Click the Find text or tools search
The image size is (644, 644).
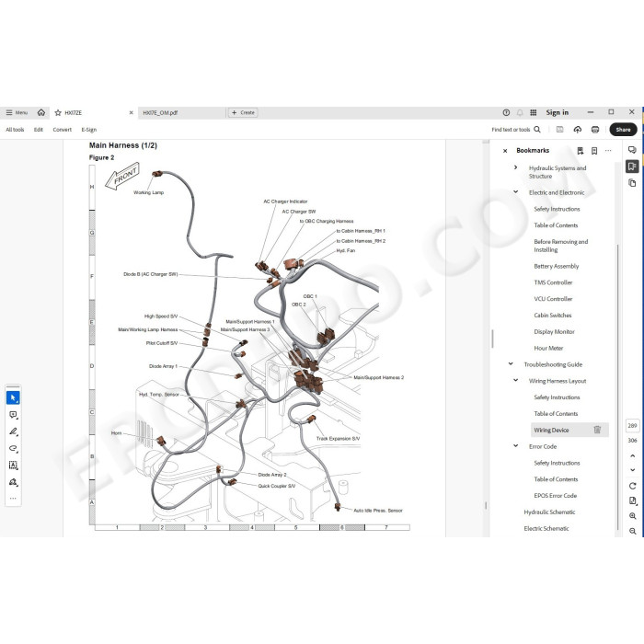click(516, 130)
